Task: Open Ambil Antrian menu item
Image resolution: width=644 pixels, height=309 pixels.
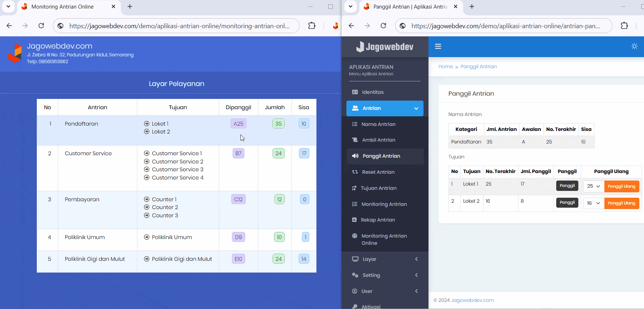Action: pos(379,140)
